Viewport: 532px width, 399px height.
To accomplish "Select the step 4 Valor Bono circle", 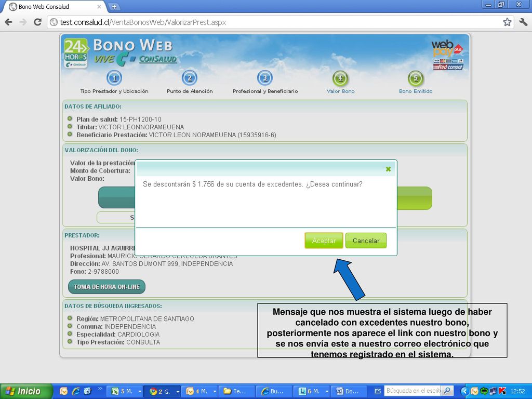I will coord(340,78).
